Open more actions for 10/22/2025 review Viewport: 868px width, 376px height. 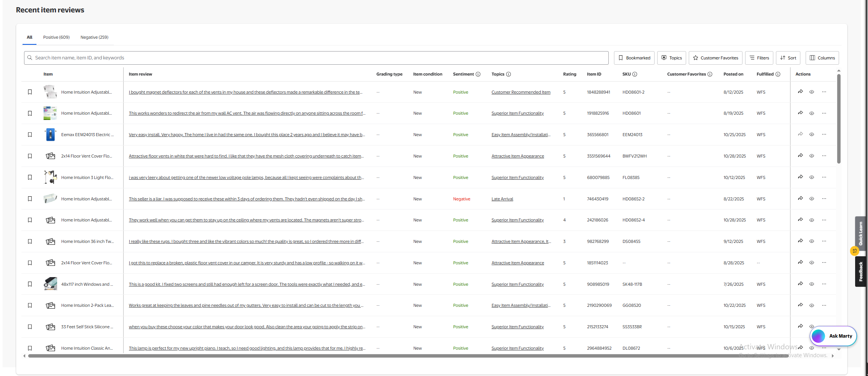click(824, 305)
